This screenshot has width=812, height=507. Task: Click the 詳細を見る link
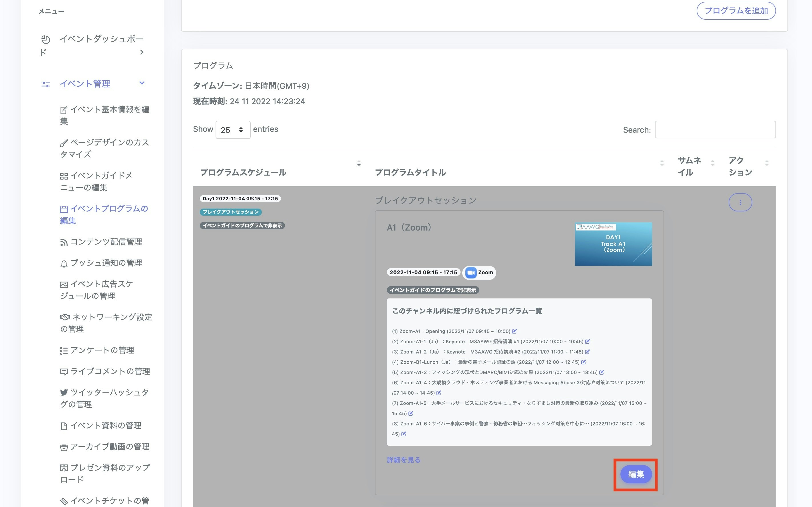[x=404, y=460]
